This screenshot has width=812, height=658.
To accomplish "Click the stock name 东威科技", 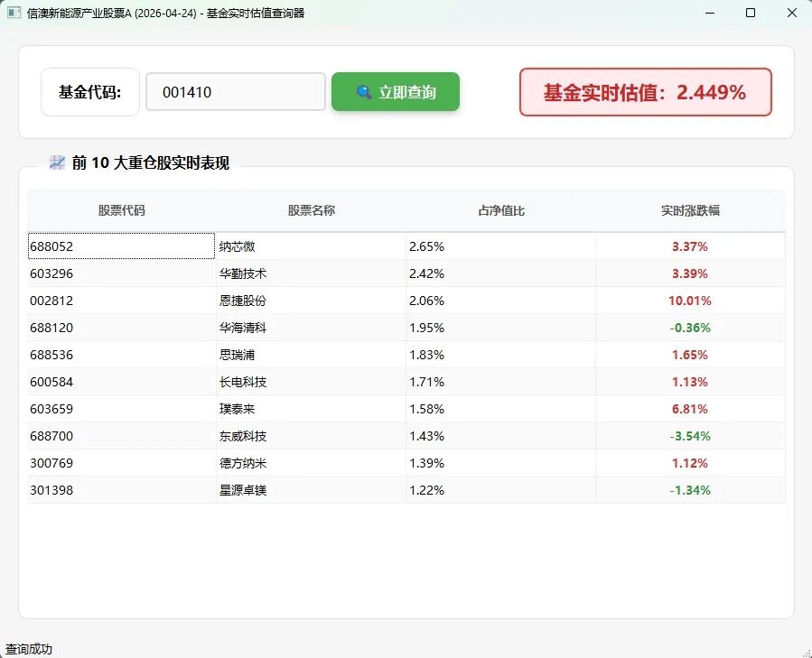I will click(x=243, y=436).
